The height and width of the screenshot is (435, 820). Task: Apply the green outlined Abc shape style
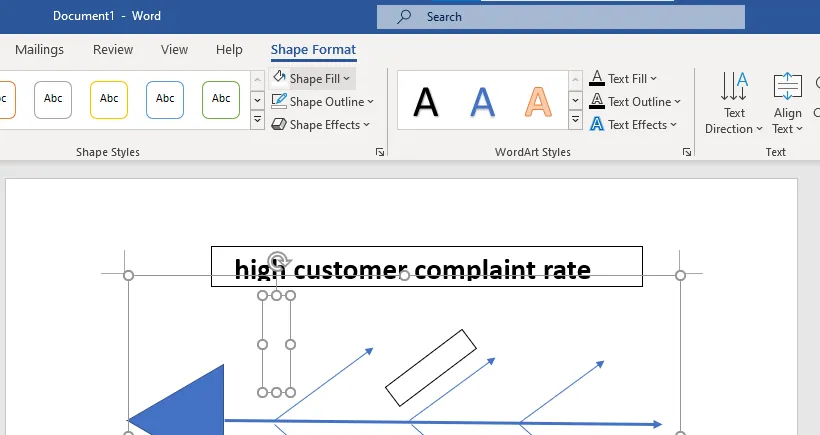[221, 99]
